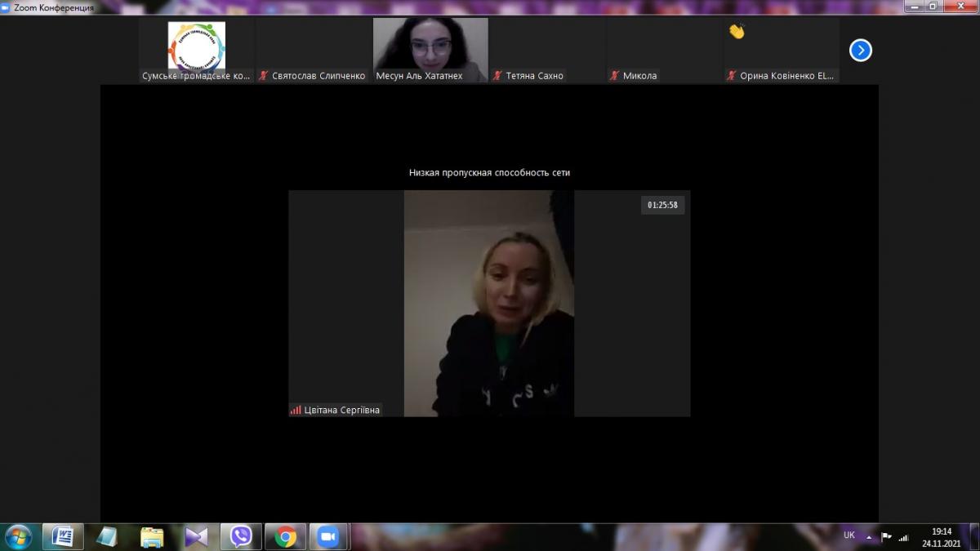Click the Windows Start orb
Image resolution: width=980 pixels, height=551 pixels.
18,536
